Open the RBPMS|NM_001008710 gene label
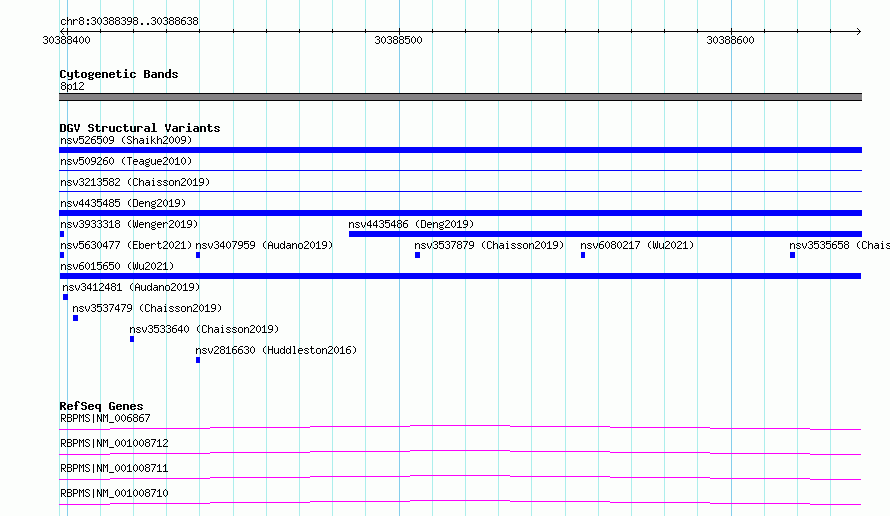Viewport: 890px width, 516px height. click(114, 493)
